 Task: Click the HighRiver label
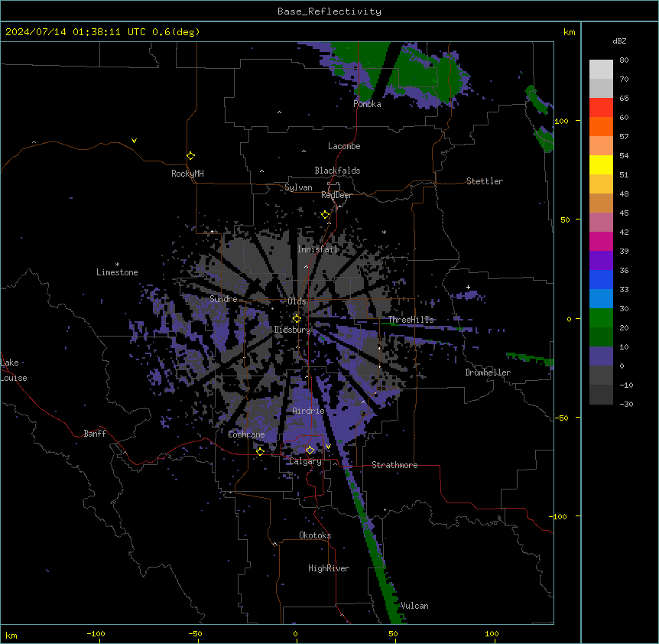coord(329,568)
